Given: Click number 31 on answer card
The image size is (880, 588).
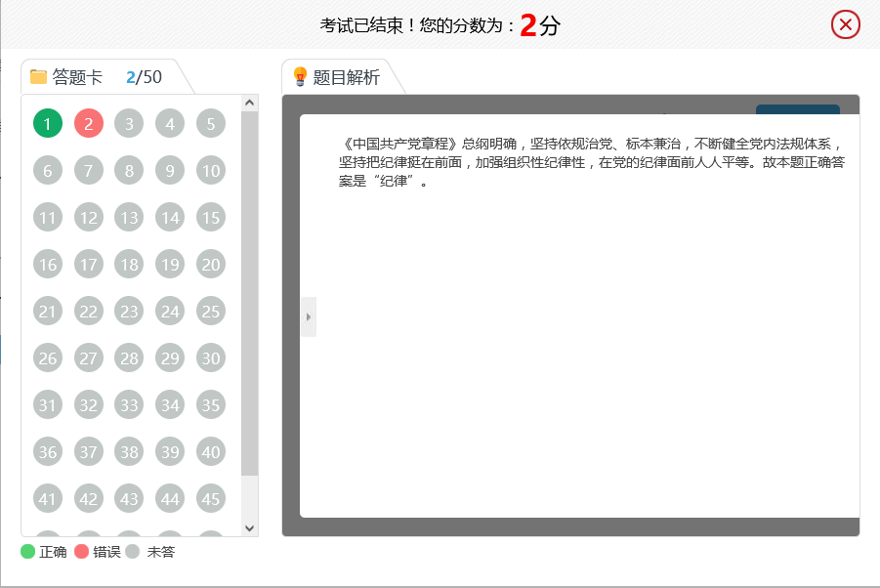Looking at the screenshot, I should (48, 404).
